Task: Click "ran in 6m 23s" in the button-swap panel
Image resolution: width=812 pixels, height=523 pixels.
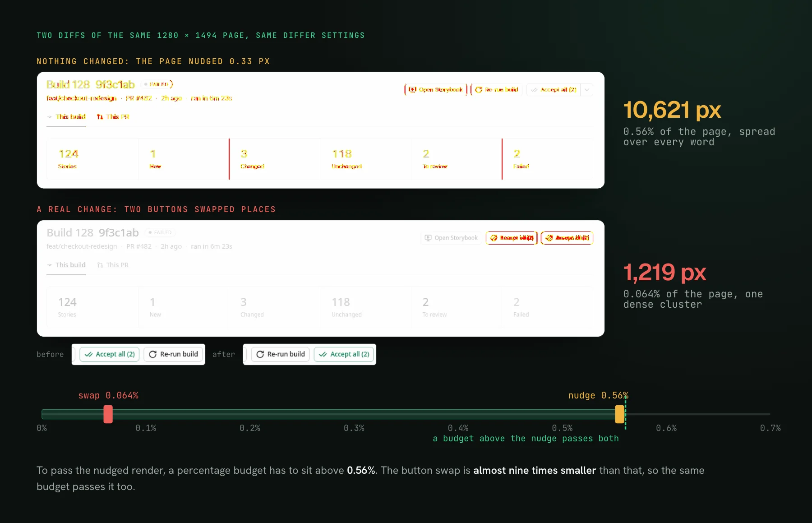Action: (212, 246)
